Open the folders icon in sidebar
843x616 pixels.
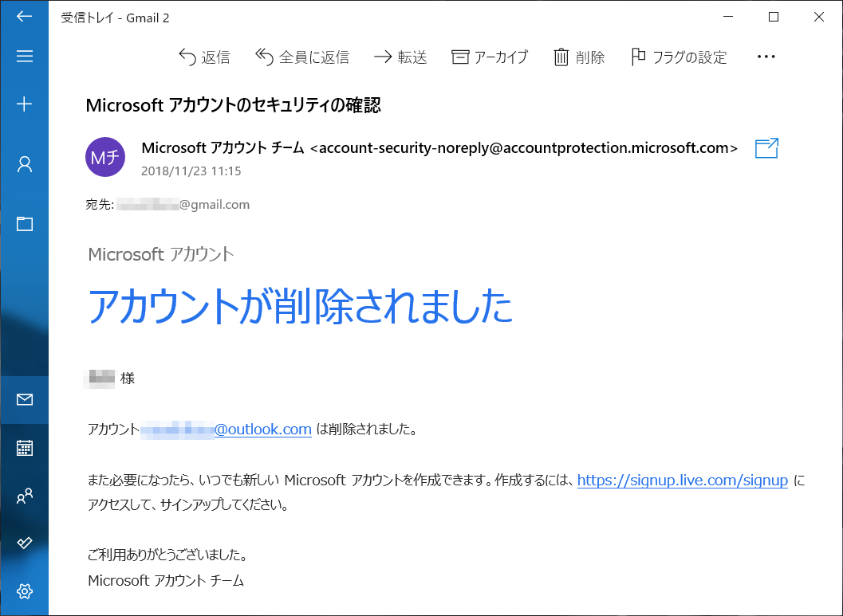[x=24, y=223]
